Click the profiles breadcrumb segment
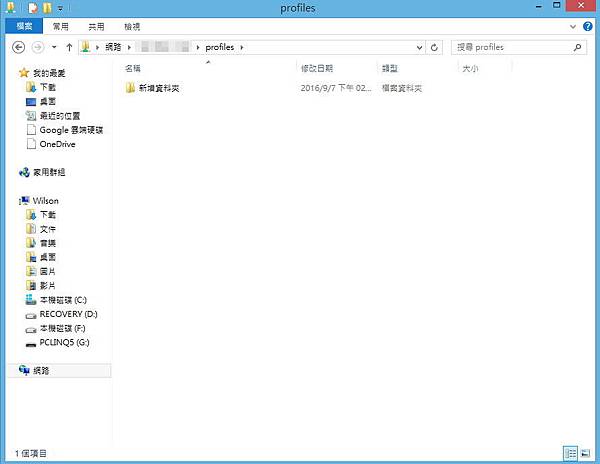This screenshot has width=600, height=464. [x=220, y=47]
